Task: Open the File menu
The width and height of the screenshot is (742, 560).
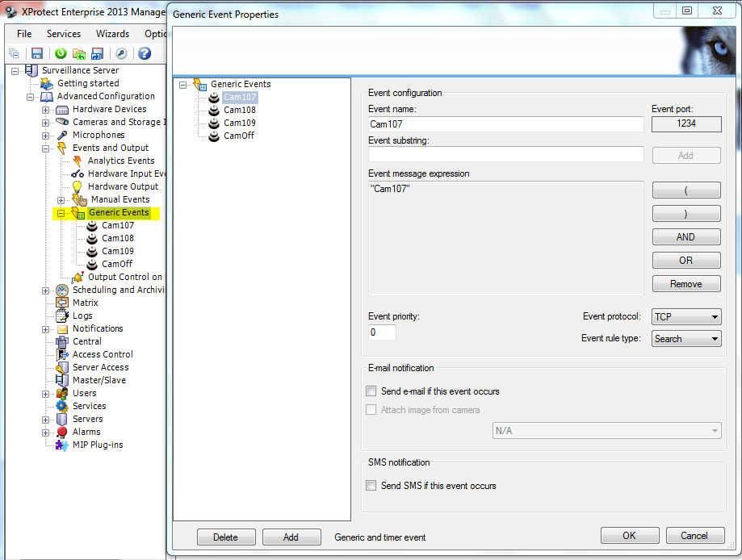Action: (24, 34)
